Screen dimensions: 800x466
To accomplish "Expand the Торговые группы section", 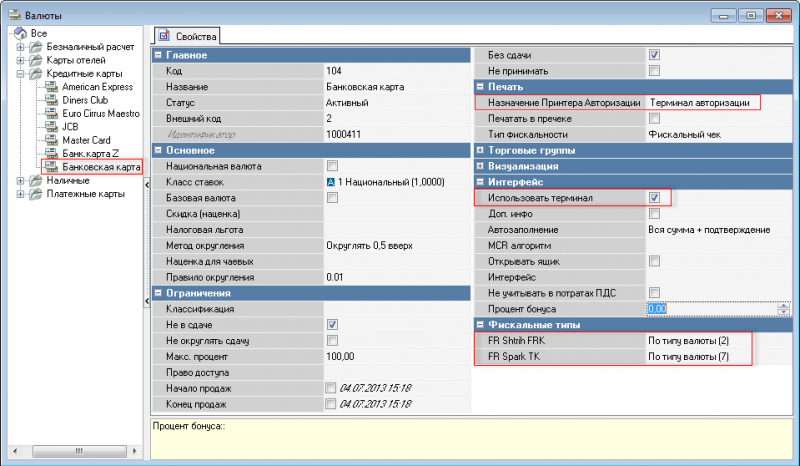I will click(x=480, y=150).
